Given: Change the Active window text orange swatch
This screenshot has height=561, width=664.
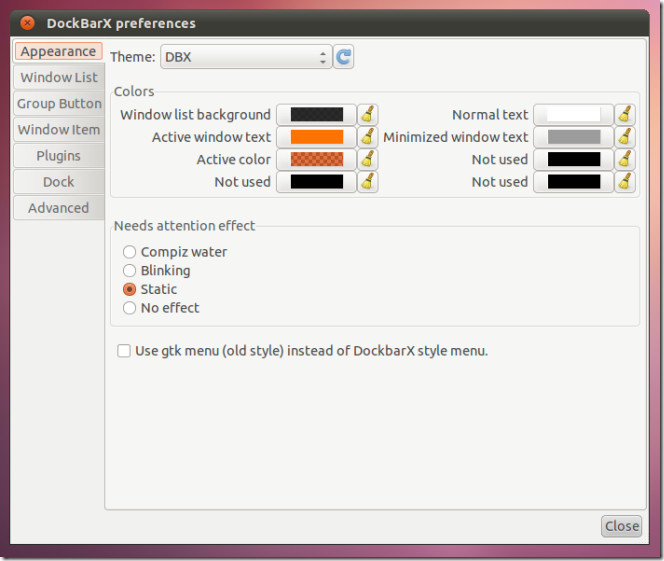Looking at the screenshot, I should point(316,137).
